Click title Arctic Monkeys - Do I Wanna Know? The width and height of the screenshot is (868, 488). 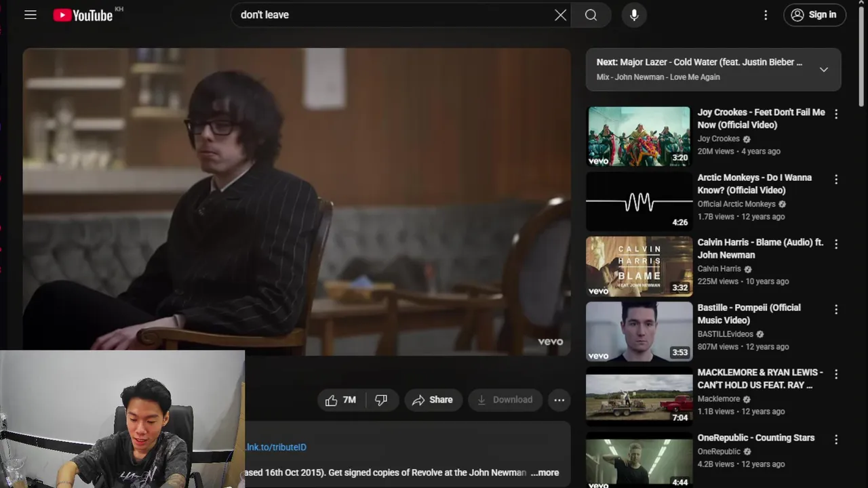coord(754,184)
